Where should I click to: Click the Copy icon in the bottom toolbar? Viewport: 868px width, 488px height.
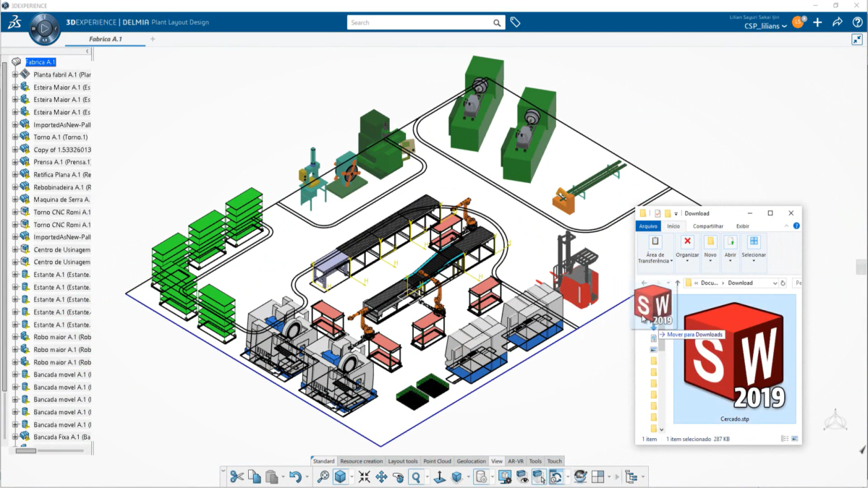(x=255, y=476)
